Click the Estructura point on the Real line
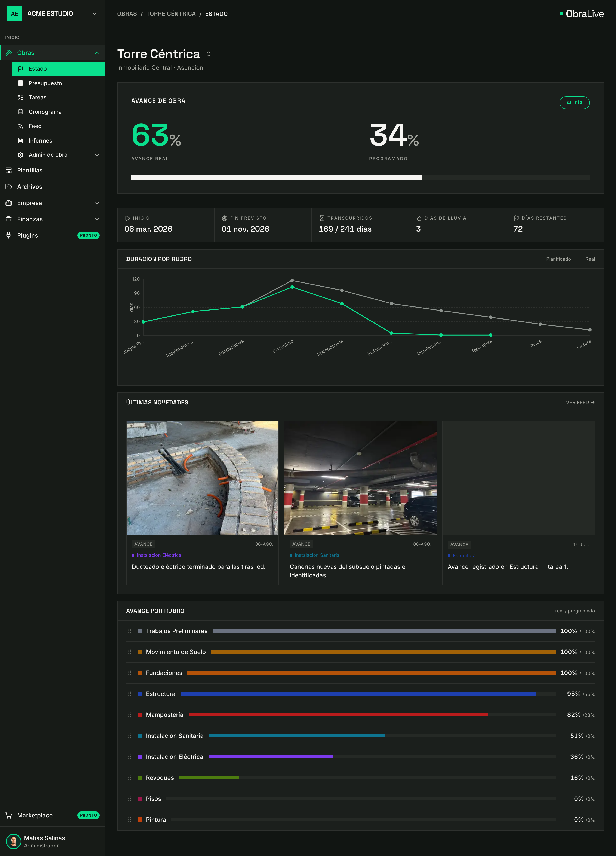616x856 pixels. (x=292, y=287)
